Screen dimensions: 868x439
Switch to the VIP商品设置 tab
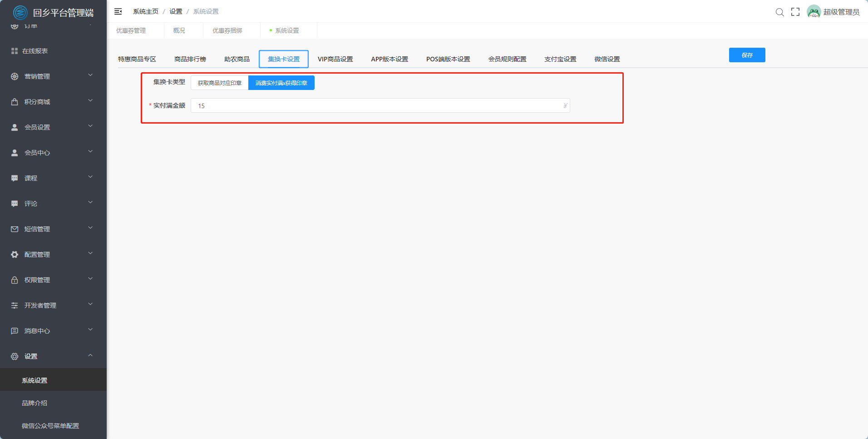click(335, 59)
